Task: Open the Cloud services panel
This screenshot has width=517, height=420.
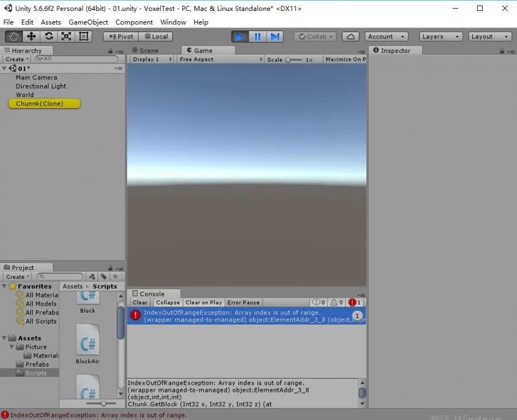Action: [350, 37]
